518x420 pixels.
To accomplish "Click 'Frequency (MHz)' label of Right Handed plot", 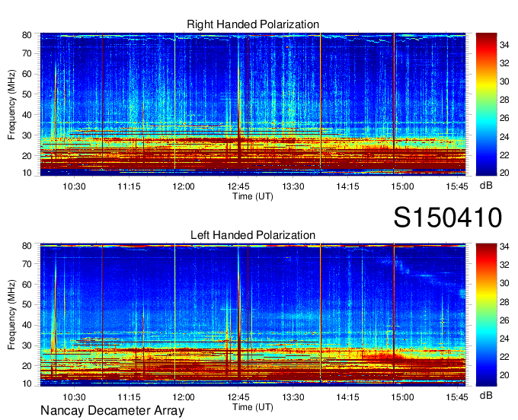I will coord(11,104).
